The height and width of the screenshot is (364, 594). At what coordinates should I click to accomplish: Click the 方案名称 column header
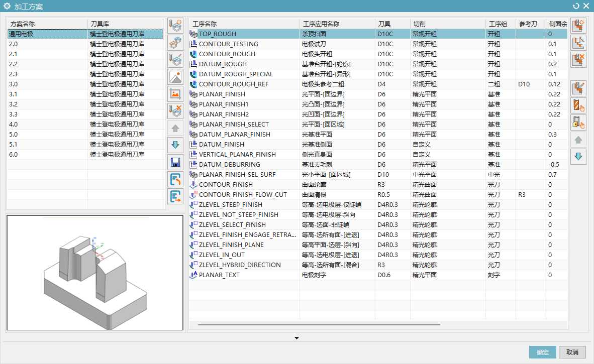tap(47, 24)
